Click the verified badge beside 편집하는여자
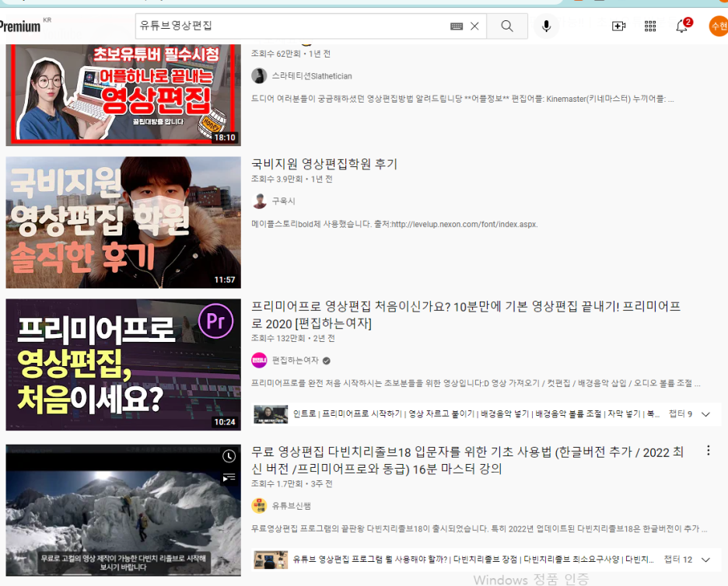 pyautogui.click(x=327, y=361)
